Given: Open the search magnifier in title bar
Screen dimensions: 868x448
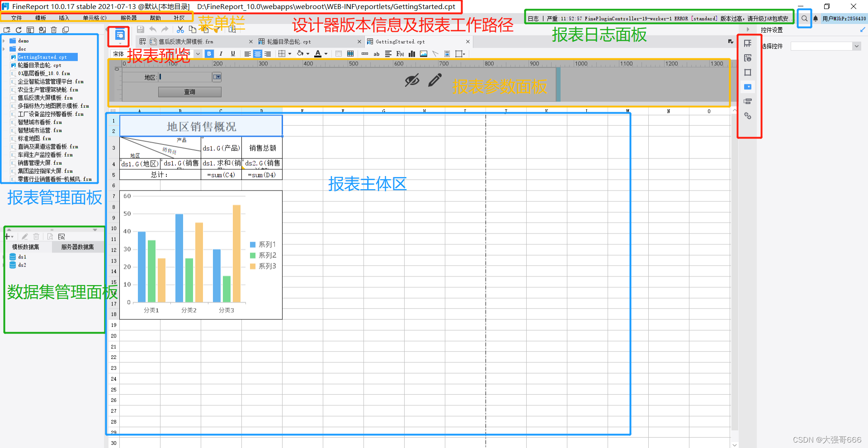Looking at the screenshot, I should (x=804, y=19).
